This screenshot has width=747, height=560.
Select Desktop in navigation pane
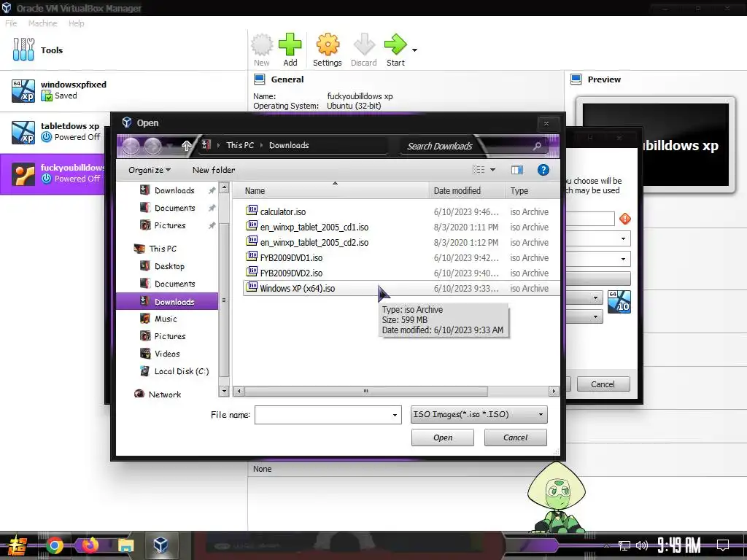tap(169, 266)
